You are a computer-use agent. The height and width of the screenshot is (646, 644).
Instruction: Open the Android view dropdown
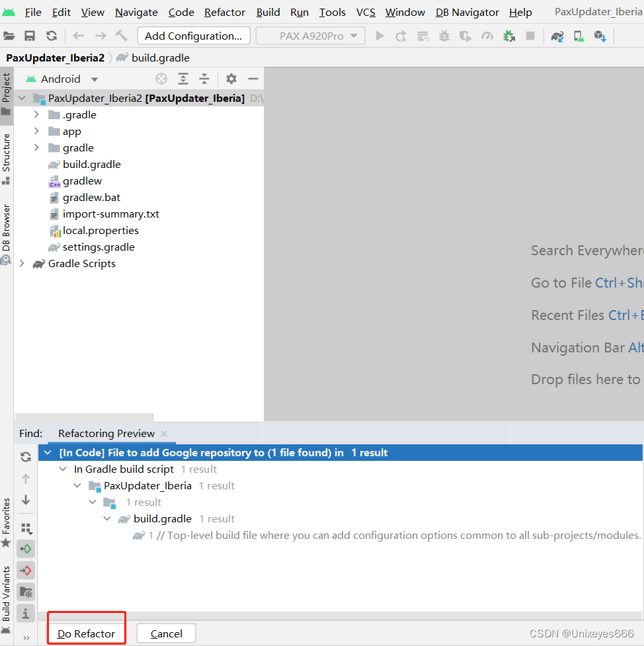coord(63,79)
